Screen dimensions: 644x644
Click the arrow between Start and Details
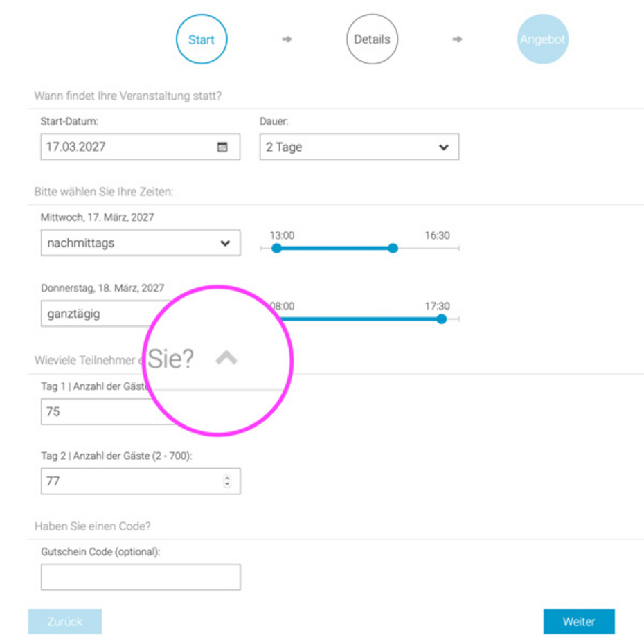tap(287, 39)
